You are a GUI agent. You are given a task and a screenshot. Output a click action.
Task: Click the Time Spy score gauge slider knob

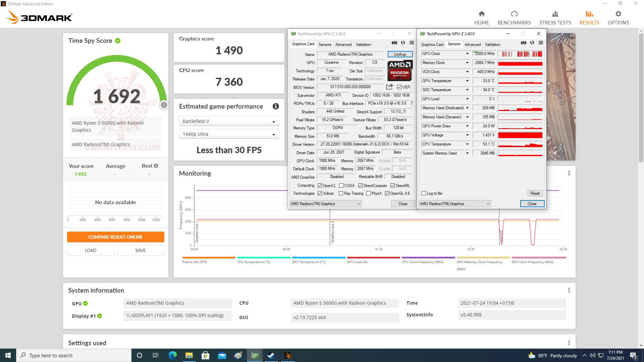point(164,105)
